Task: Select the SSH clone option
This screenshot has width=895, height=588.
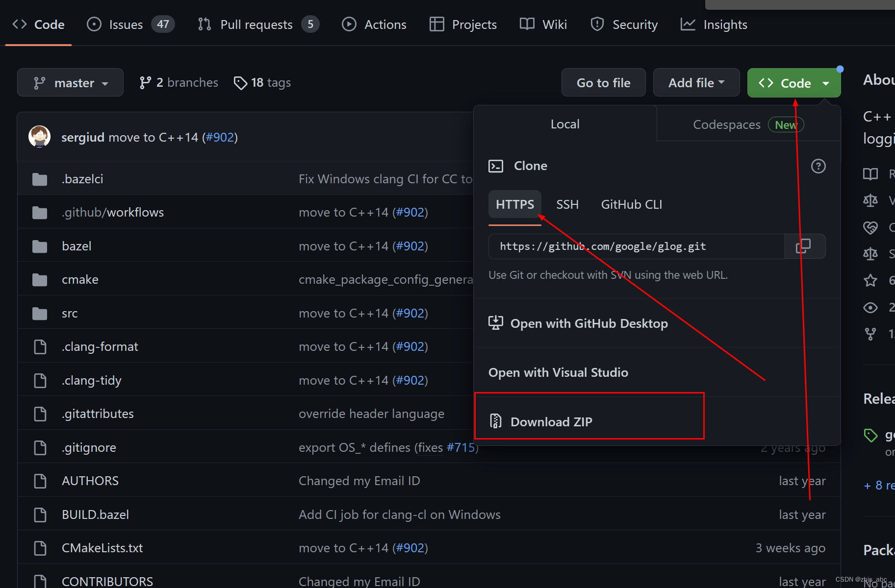Action: click(x=567, y=204)
